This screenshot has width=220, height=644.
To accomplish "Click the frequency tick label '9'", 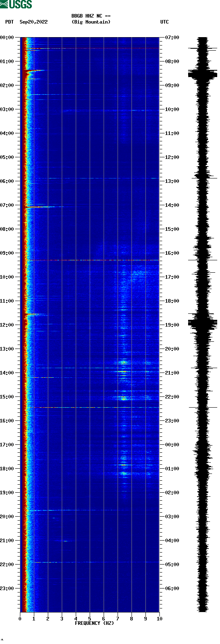I will pos(145,619).
